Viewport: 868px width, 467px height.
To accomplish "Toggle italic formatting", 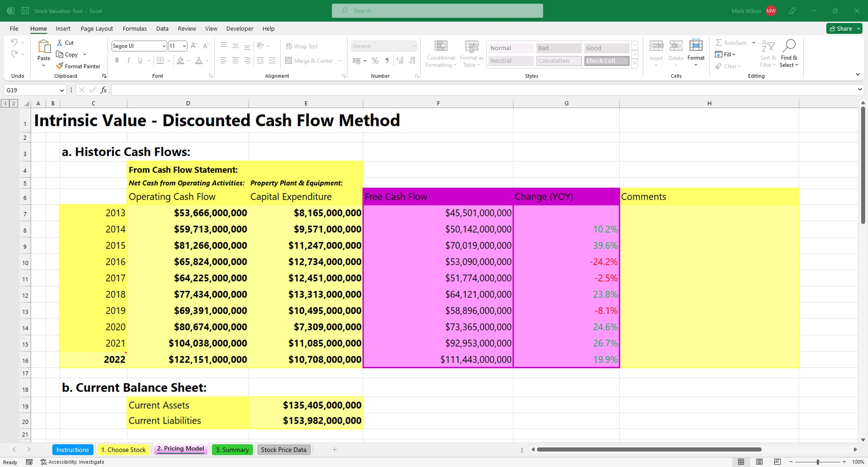I will tap(128, 60).
